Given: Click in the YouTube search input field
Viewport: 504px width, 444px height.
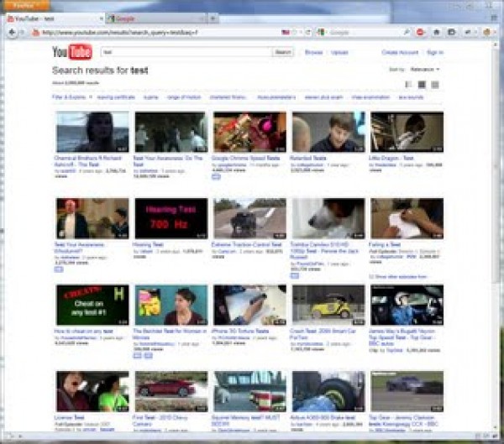Looking at the screenshot, I should pyautogui.click(x=186, y=52).
